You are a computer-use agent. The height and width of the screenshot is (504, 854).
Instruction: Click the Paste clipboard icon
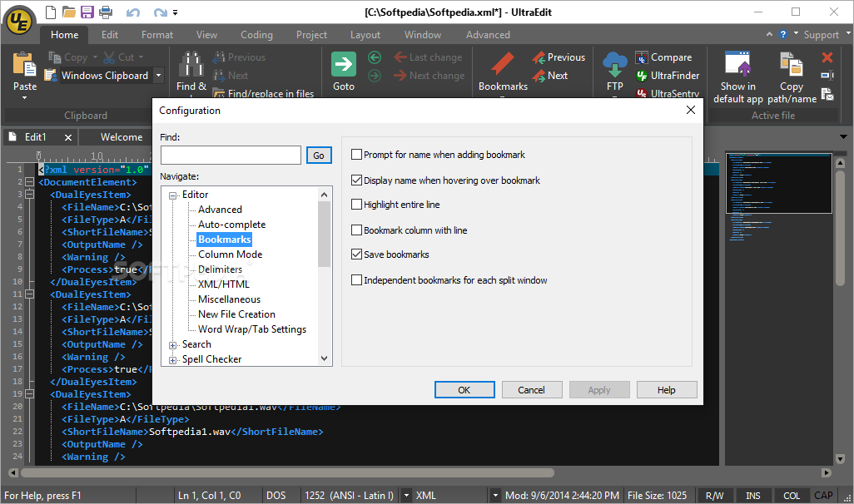pyautogui.click(x=24, y=64)
